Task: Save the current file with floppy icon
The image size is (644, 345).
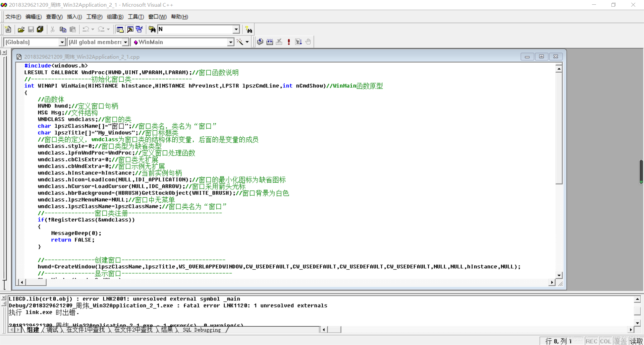Action: [31, 29]
